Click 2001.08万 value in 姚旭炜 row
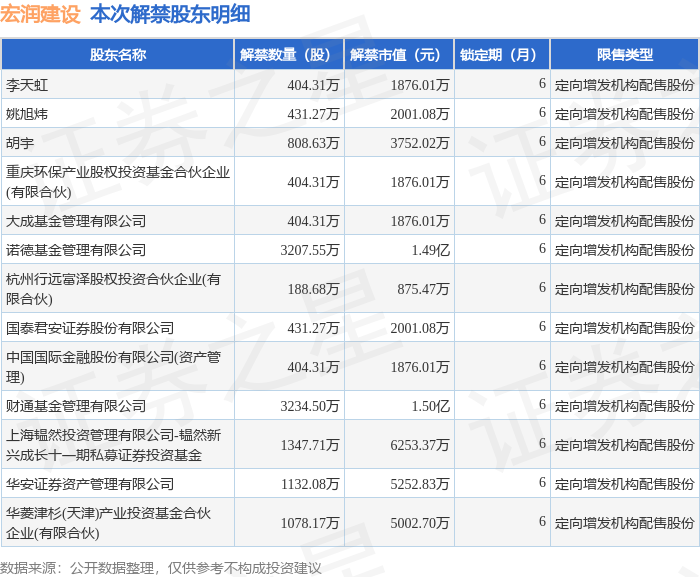Image resolution: width=700 pixels, height=577 pixels. coord(420,114)
